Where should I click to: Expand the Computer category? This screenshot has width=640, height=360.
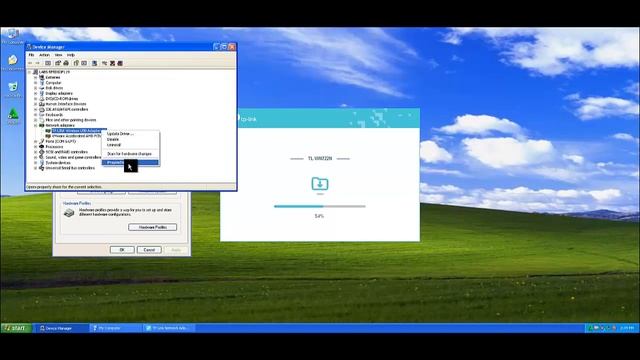click(36, 82)
